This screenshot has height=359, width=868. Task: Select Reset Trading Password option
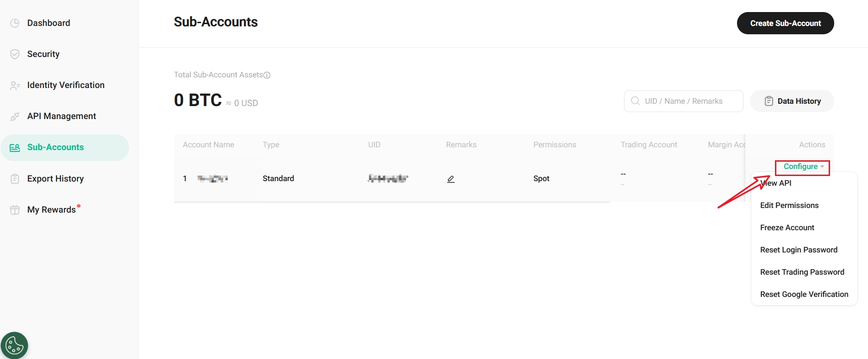802,272
